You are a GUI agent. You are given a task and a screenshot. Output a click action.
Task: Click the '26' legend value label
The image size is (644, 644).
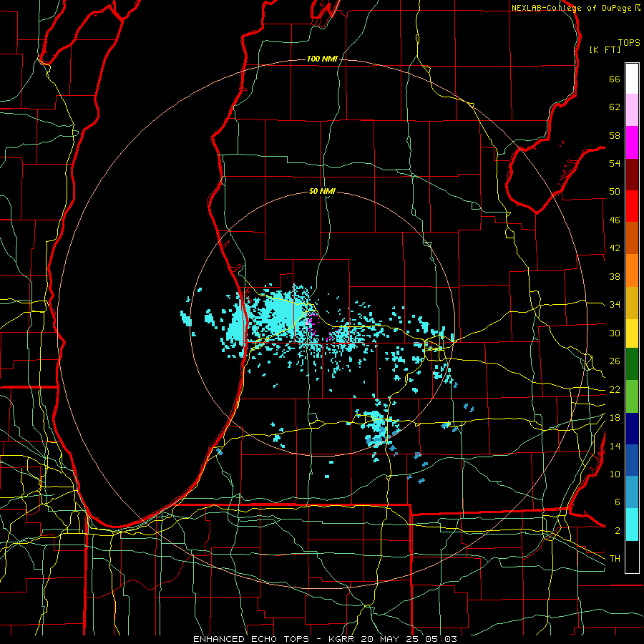tap(615, 361)
